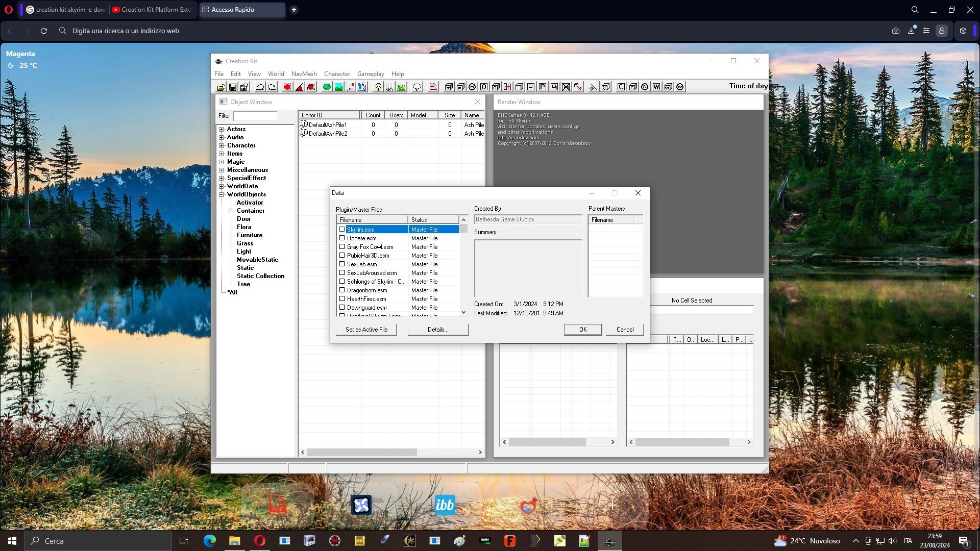Expand the Actors tree node
Image resolution: width=980 pixels, height=551 pixels.
(222, 129)
